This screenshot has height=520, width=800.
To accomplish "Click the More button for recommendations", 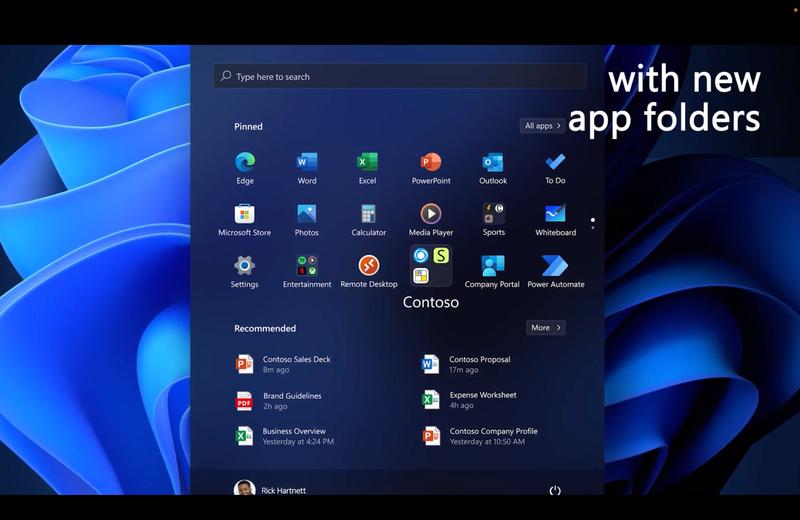I will click(545, 328).
